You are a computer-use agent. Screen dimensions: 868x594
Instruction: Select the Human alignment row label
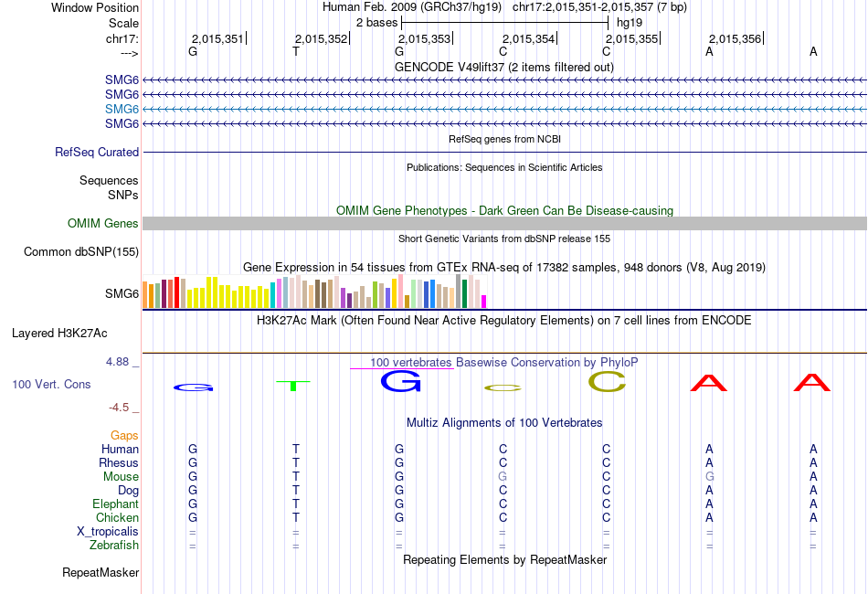coord(120,449)
